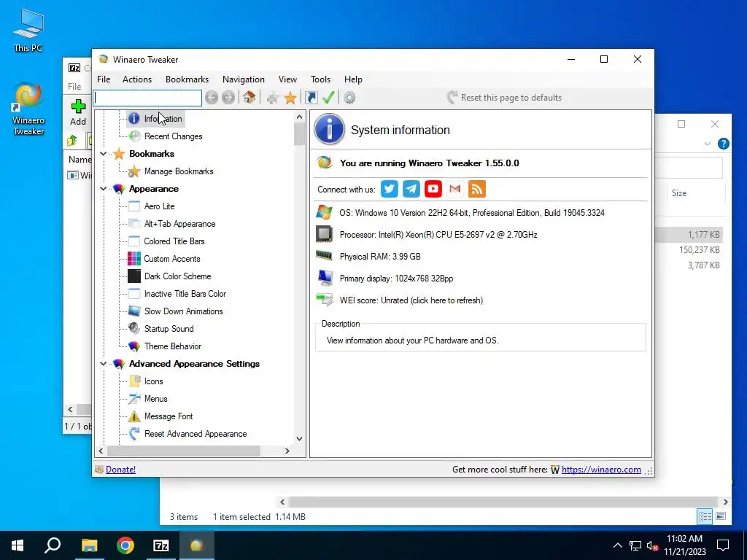
Task: Open This PC desktop icon
Action: (x=28, y=30)
